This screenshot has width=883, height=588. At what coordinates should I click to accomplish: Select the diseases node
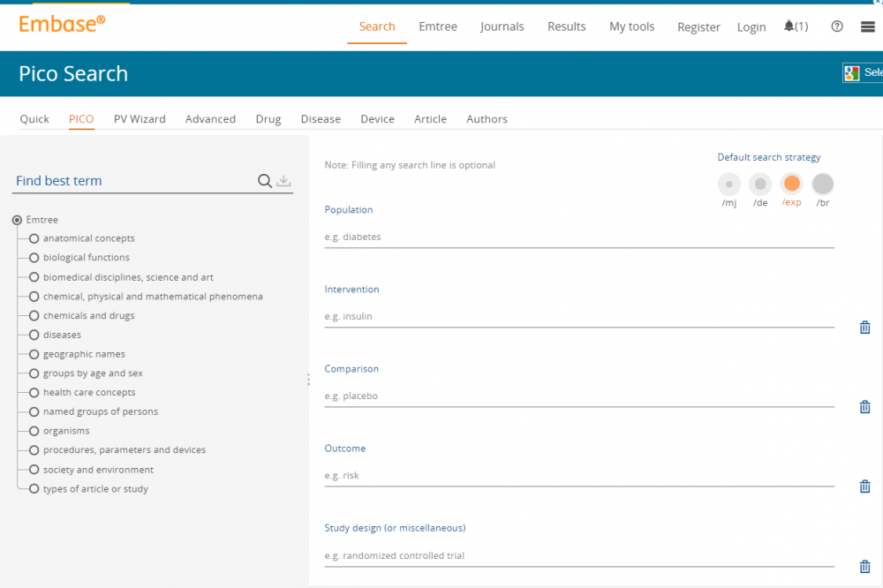click(34, 335)
